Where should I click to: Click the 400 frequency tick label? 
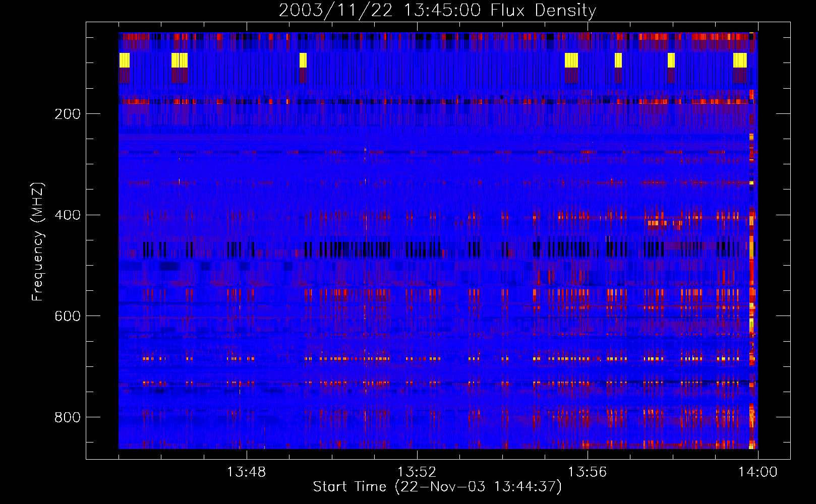click(x=68, y=215)
